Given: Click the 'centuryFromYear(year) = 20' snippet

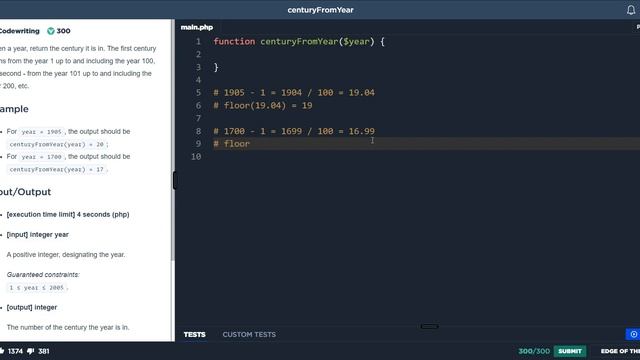Looking at the screenshot, I should coord(56,144).
